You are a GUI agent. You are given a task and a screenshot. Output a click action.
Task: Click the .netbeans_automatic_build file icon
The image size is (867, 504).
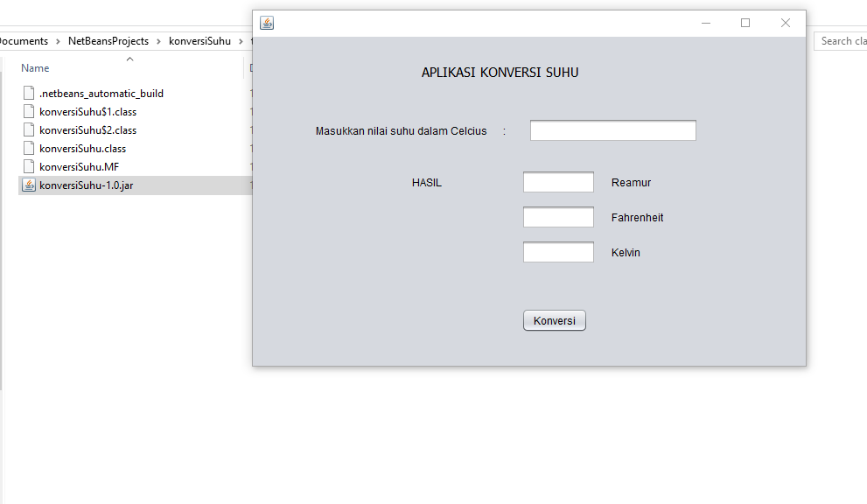pyautogui.click(x=29, y=94)
